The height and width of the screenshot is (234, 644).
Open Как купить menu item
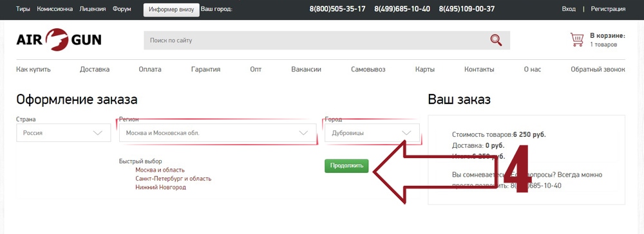pos(33,69)
